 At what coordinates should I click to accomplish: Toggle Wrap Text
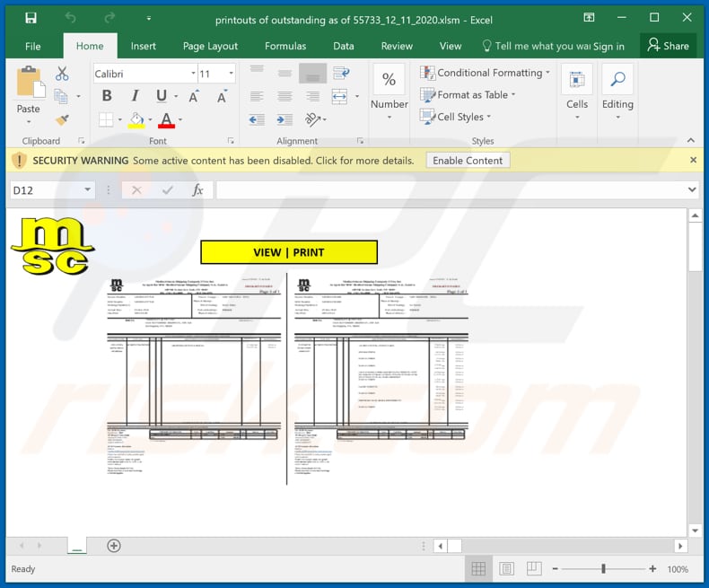341,73
